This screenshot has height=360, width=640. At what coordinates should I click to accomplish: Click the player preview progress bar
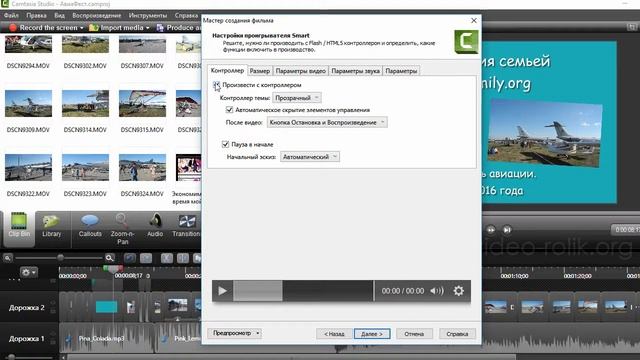[x=303, y=291]
